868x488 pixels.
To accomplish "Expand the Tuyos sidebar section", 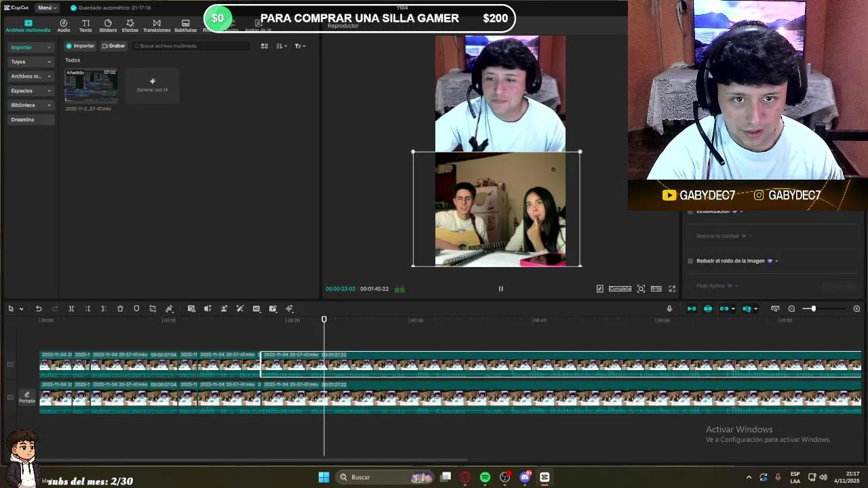I will point(31,62).
